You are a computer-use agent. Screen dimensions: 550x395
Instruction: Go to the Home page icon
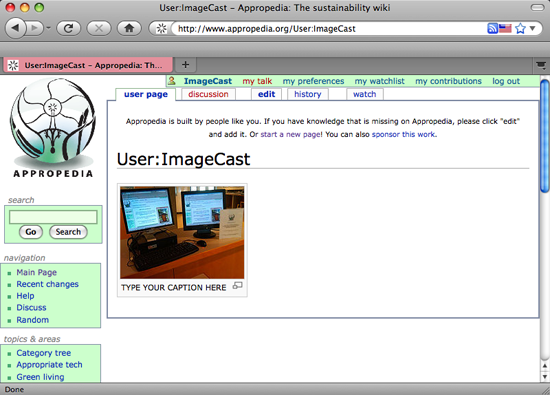coord(129,28)
